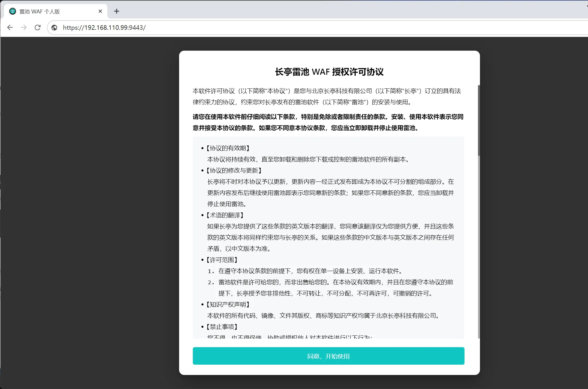Click the 【术语的翻译】 heading
The image size is (588, 389).
(x=225, y=215)
